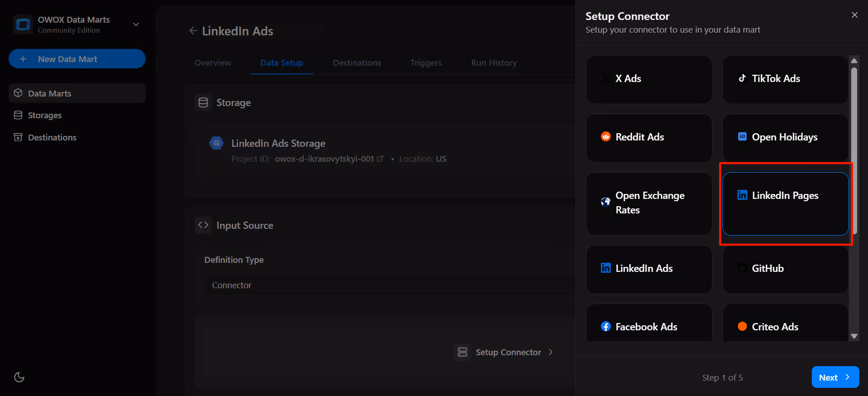This screenshot has height=396, width=868.
Task: Click the X logo icon
Action: click(606, 78)
